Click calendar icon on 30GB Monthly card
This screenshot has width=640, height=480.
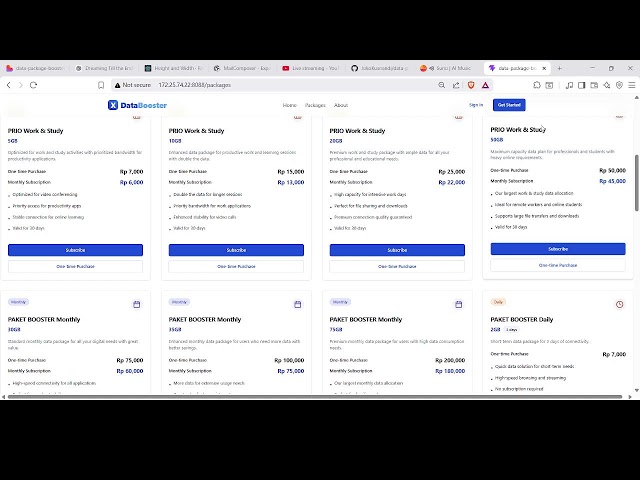coord(137,304)
